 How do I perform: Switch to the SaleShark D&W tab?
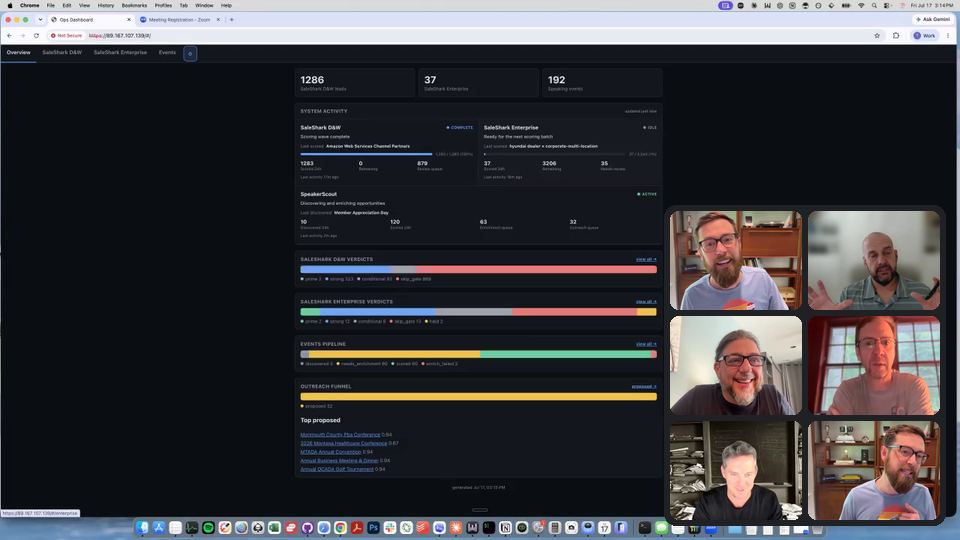(x=62, y=53)
